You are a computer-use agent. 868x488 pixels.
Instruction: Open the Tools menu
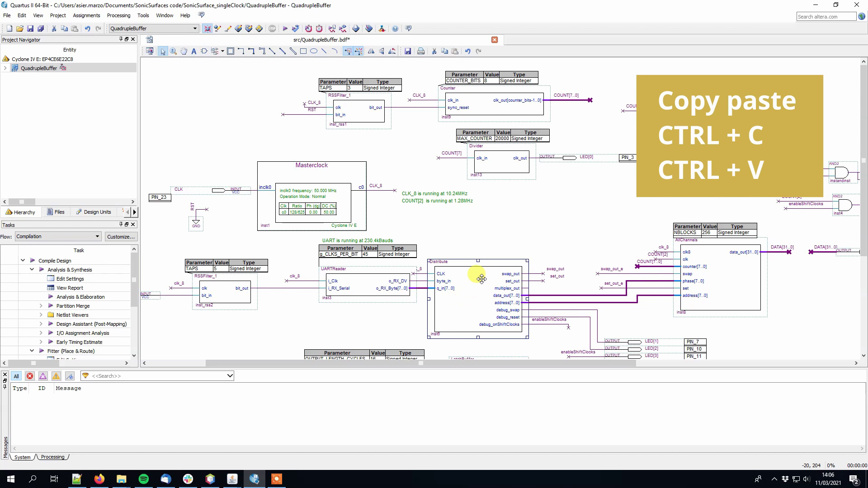(x=143, y=15)
